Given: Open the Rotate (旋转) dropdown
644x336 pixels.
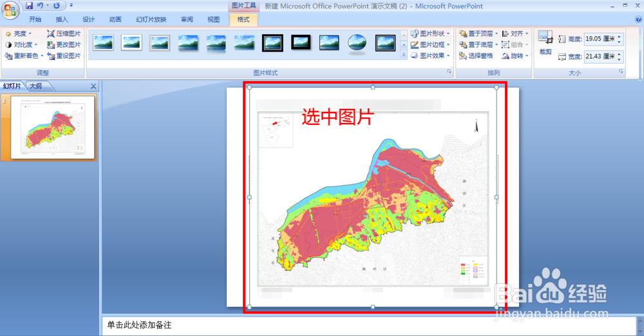Looking at the screenshot, I should 515,56.
